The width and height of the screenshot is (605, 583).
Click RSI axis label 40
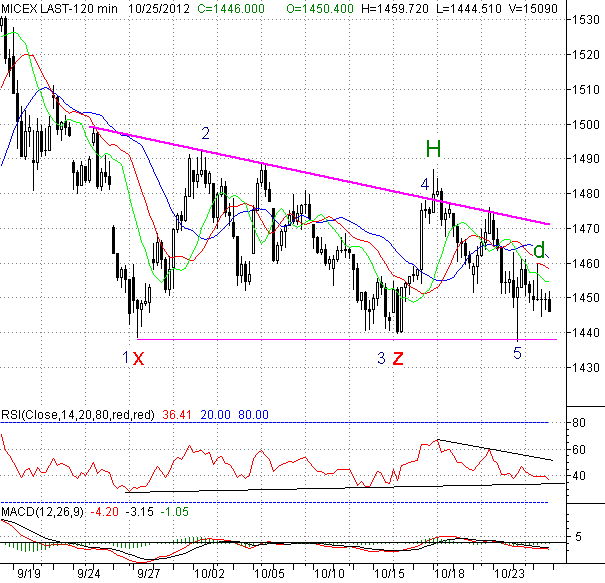point(579,476)
